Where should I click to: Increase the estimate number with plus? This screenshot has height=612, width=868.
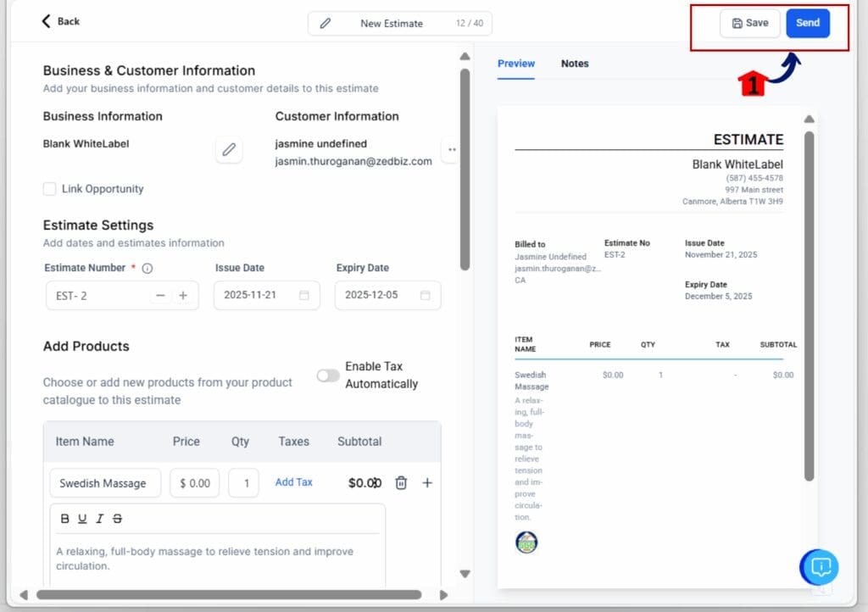(x=183, y=295)
